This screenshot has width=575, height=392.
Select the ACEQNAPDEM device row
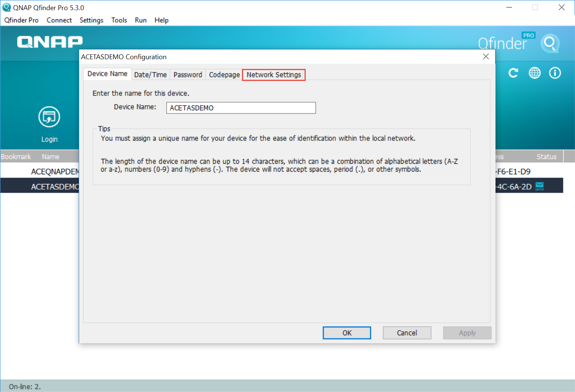click(54, 172)
